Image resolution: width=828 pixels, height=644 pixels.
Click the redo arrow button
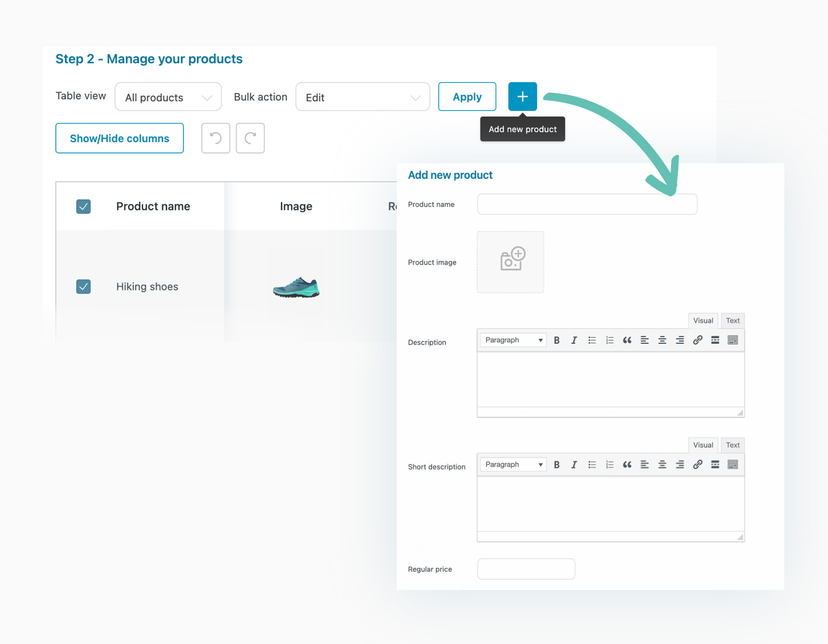[250, 138]
